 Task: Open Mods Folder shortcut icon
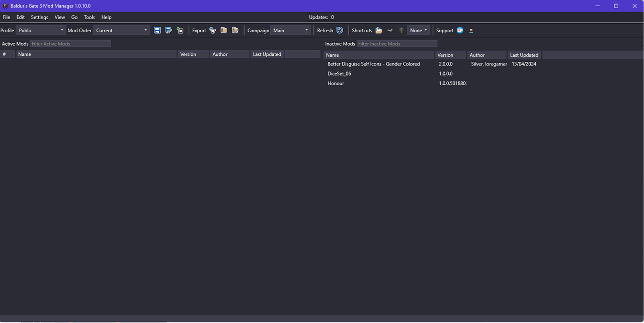tap(379, 30)
